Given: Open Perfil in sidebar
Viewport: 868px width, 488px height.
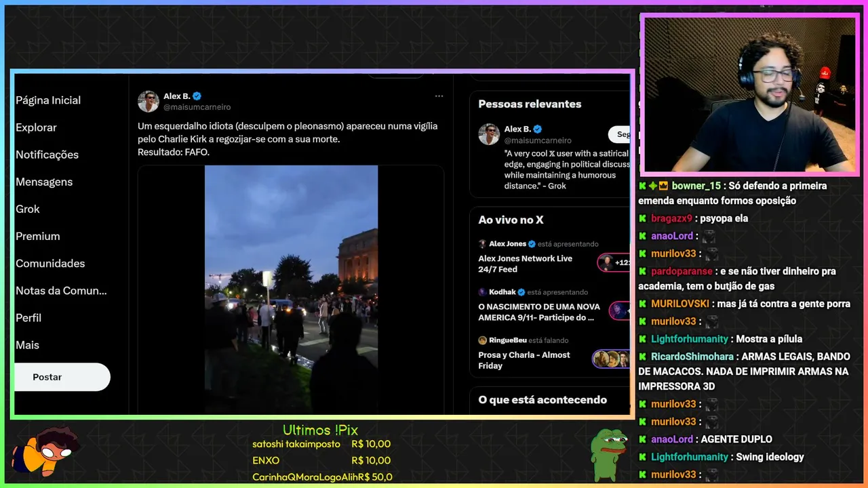Looking at the screenshot, I should [28, 317].
